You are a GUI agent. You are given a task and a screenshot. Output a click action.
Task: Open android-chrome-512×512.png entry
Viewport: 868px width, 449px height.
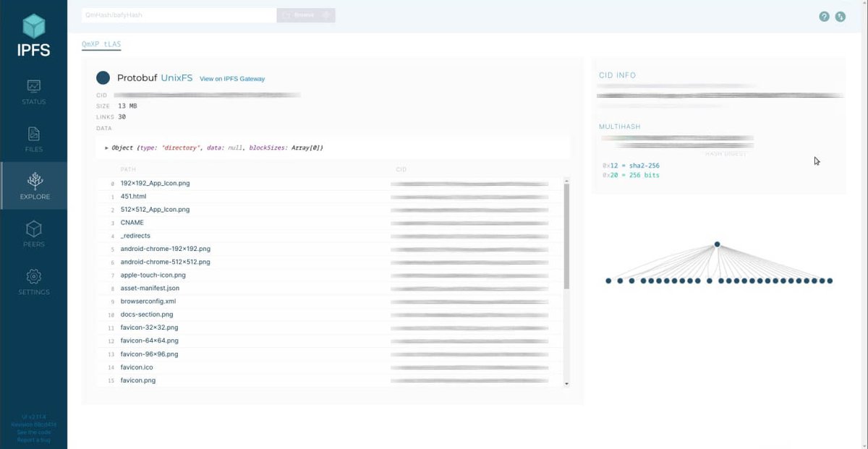click(x=165, y=262)
